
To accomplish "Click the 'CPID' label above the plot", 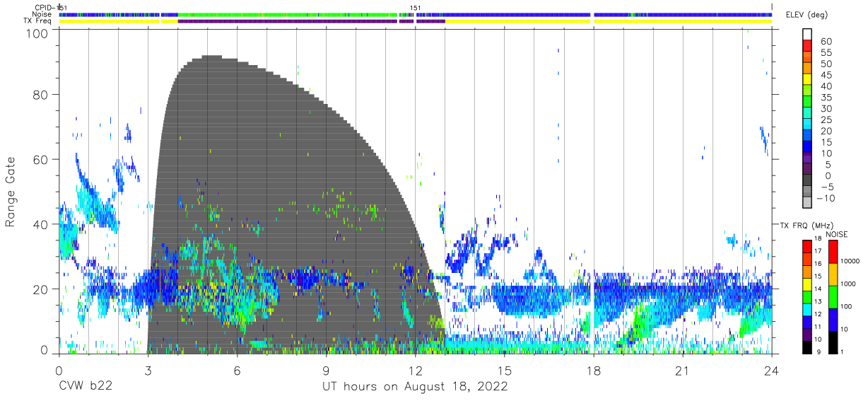I will (42, 8).
